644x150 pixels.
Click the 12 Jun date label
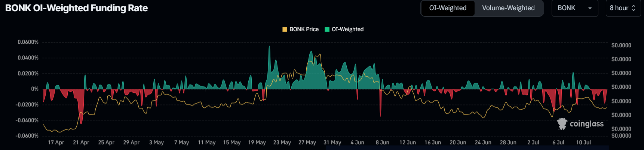click(x=408, y=143)
